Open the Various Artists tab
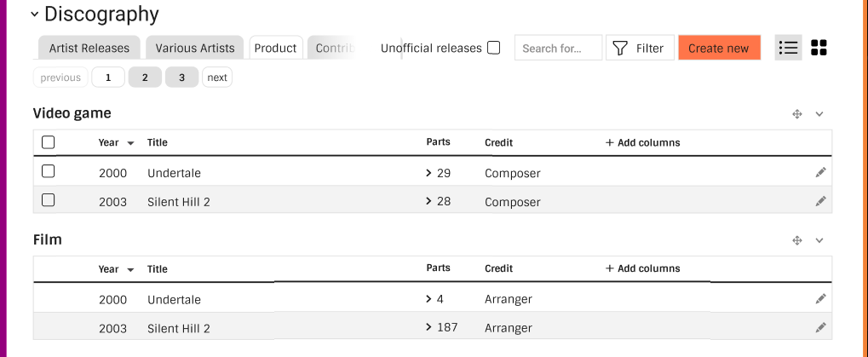Image resolution: width=868 pixels, height=357 pixels. click(x=195, y=48)
